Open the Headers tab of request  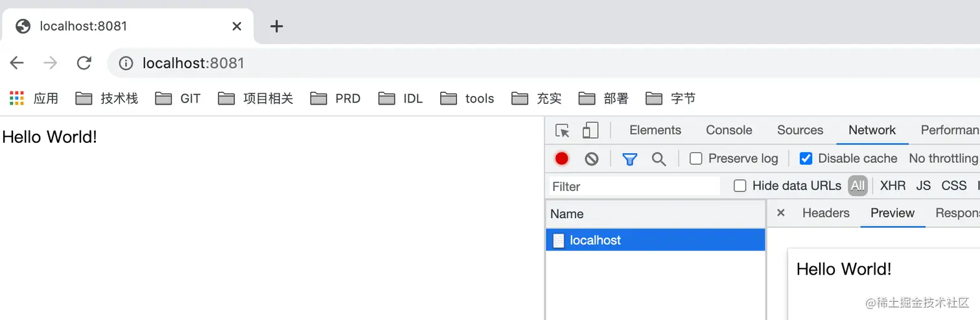point(826,213)
